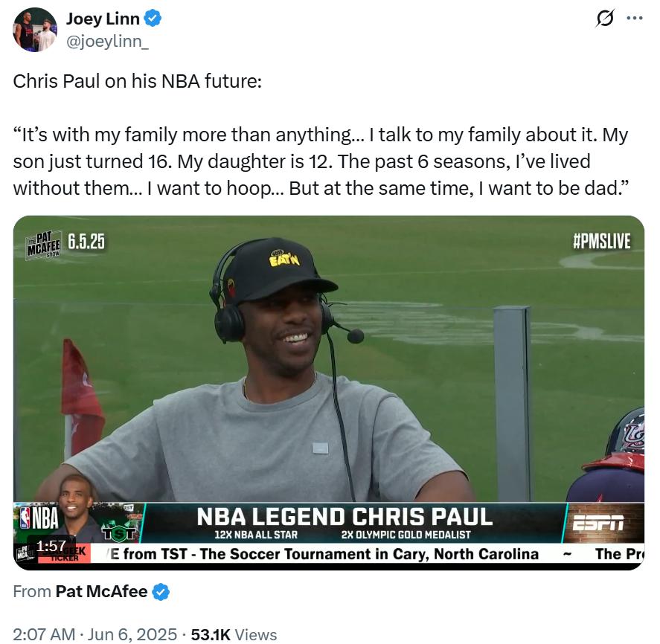Play the Chris Paul interview video
Viewport: 660px width, 644px height.
[x=329, y=393]
